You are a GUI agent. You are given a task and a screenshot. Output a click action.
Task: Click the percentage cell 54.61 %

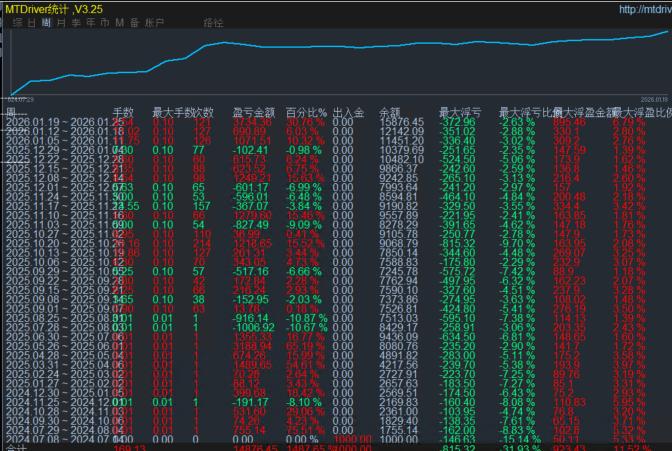[306, 365]
